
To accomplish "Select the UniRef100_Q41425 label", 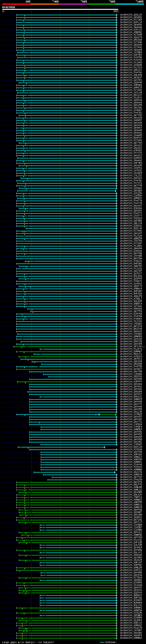I will (131, 118).
